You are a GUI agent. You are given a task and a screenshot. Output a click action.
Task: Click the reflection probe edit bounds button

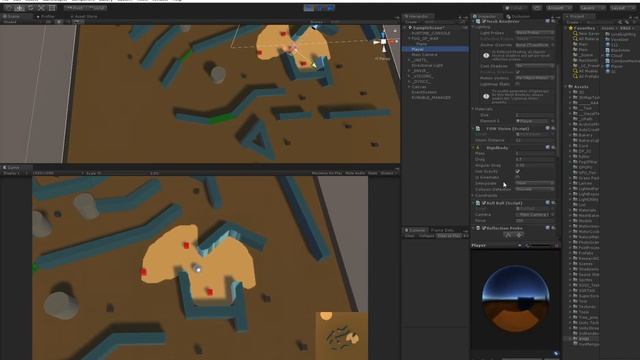click(508, 235)
